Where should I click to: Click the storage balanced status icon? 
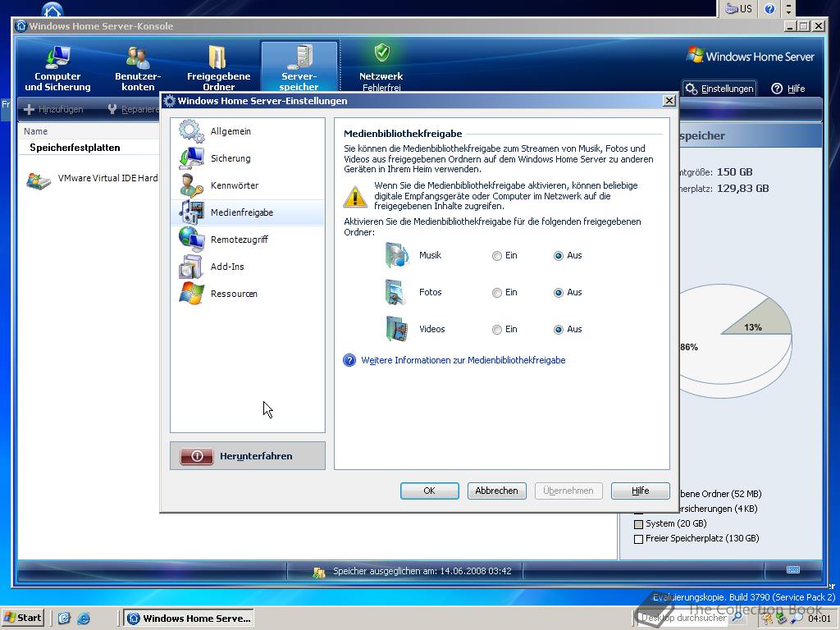319,572
